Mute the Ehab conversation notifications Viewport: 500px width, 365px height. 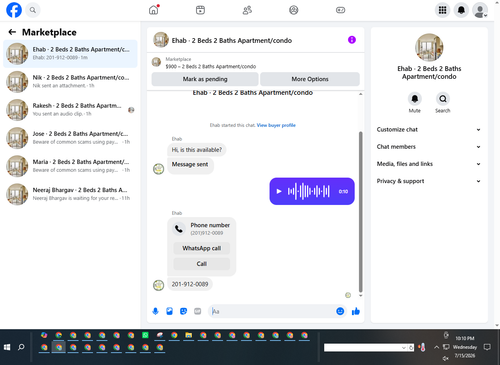coord(415,99)
